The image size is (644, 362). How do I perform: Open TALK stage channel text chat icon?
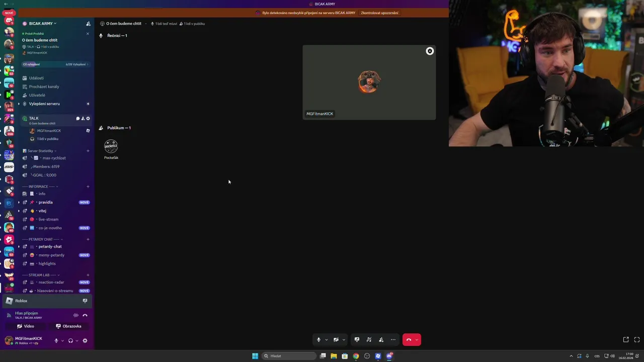point(77,119)
